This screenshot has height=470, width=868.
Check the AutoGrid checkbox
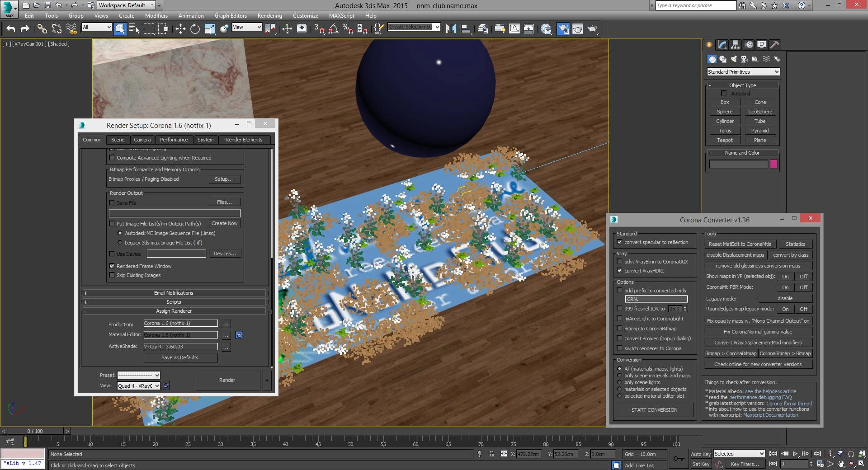pyautogui.click(x=724, y=94)
